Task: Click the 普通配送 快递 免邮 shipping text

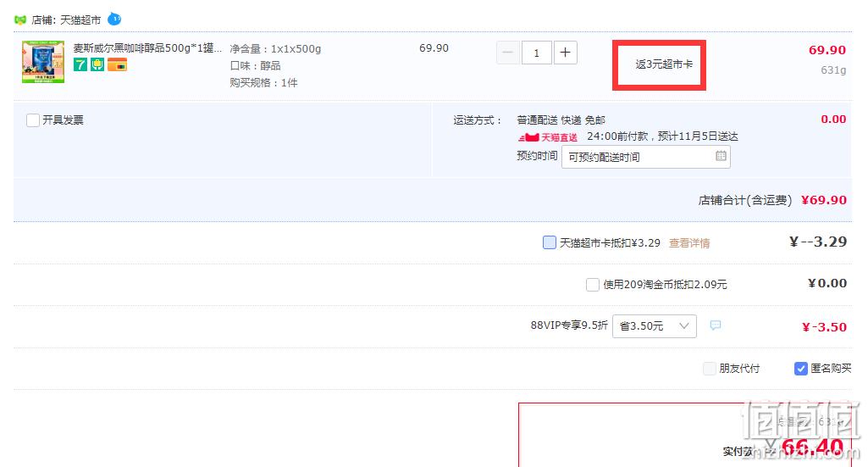Action: [x=561, y=120]
